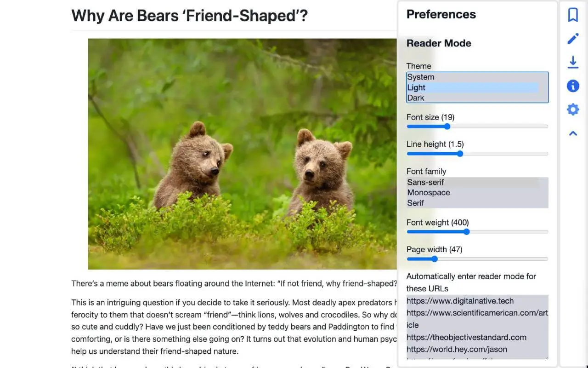
Task: Click the Font weight slider handle
Action: pos(466,232)
